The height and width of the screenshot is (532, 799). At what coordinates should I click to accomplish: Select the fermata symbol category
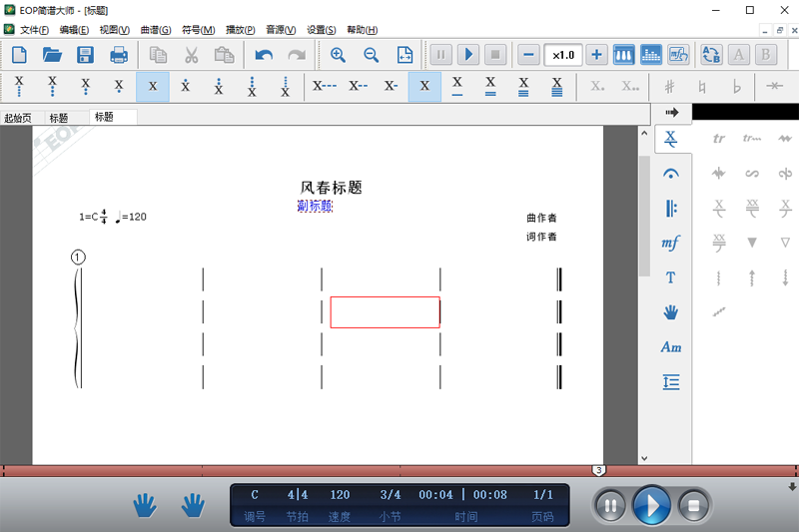click(x=671, y=174)
